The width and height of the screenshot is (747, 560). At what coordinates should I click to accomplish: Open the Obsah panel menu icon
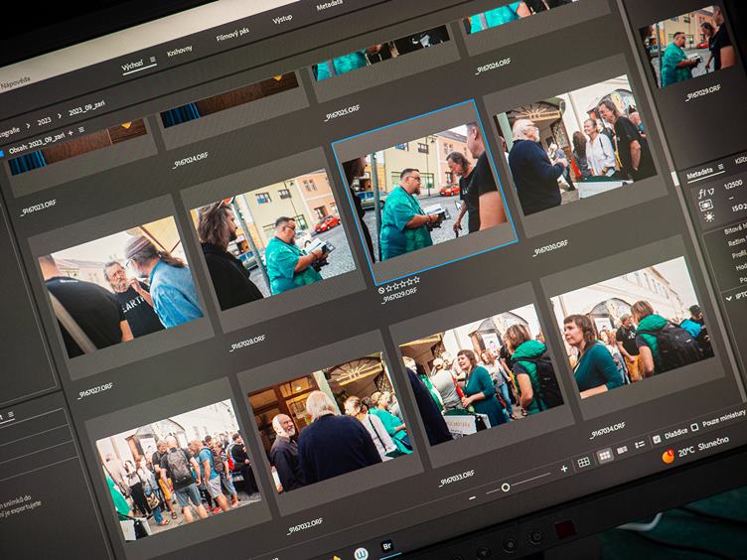pyautogui.click(x=81, y=130)
